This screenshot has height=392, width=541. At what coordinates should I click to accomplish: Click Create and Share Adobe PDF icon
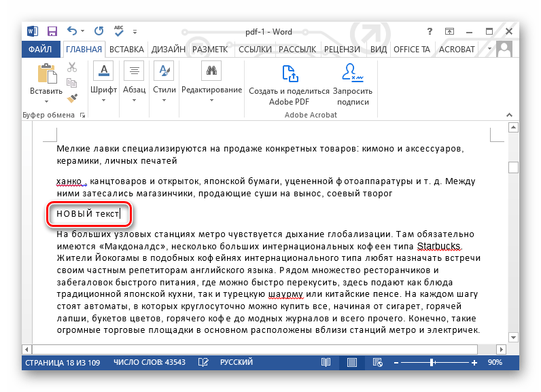click(x=289, y=73)
